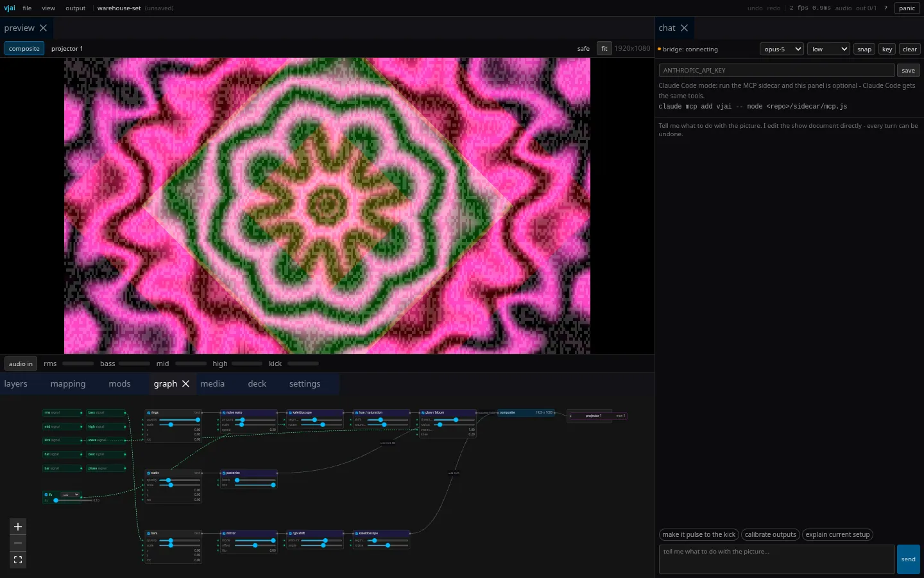
Task: Disable the hue / saturation node
Action: tap(357, 413)
